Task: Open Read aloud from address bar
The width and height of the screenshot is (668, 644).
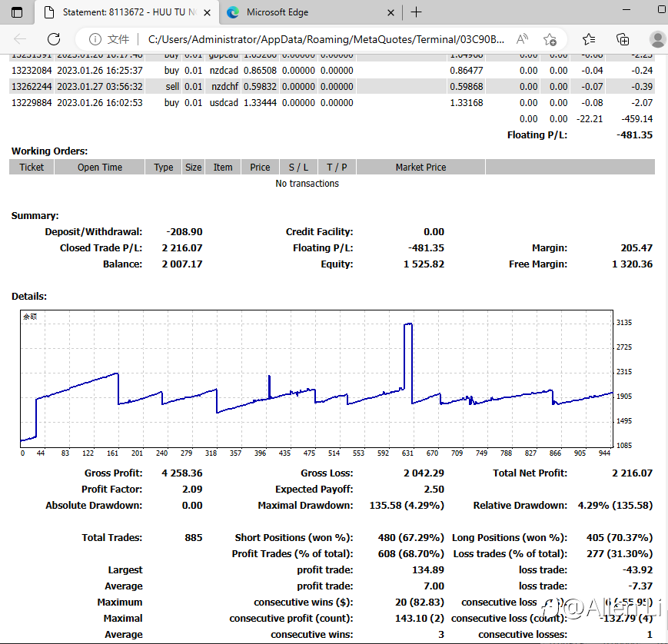Action: pyautogui.click(x=522, y=39)
